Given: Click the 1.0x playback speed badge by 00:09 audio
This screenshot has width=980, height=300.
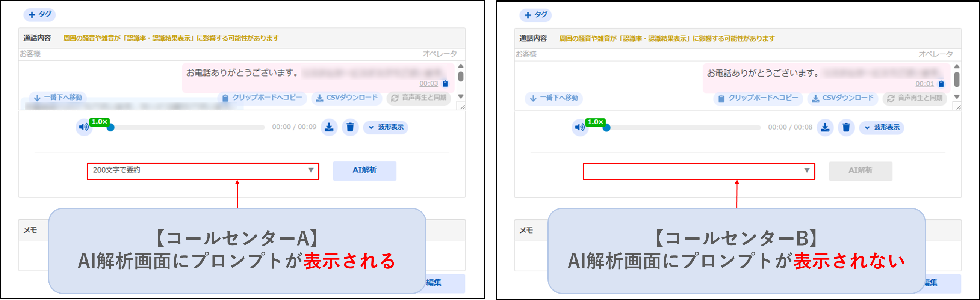Looking at the screenshot, I should pyautogui.click(x=99, y=122).
